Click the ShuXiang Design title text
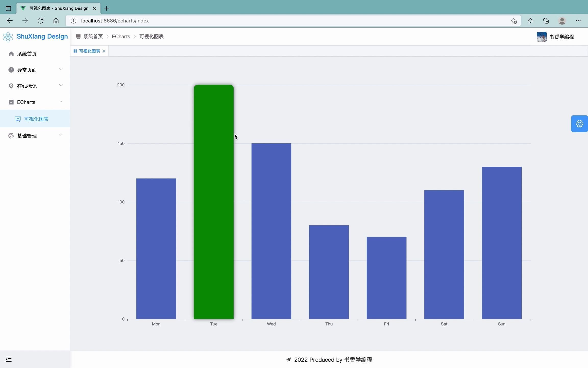Screen dimensions: 588x368 (42, 36)
